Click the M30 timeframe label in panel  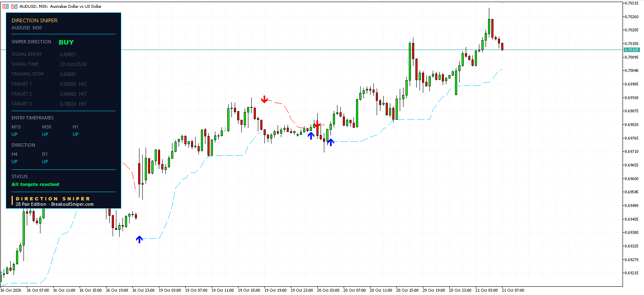pyautogui.click(x=47, y=127)
